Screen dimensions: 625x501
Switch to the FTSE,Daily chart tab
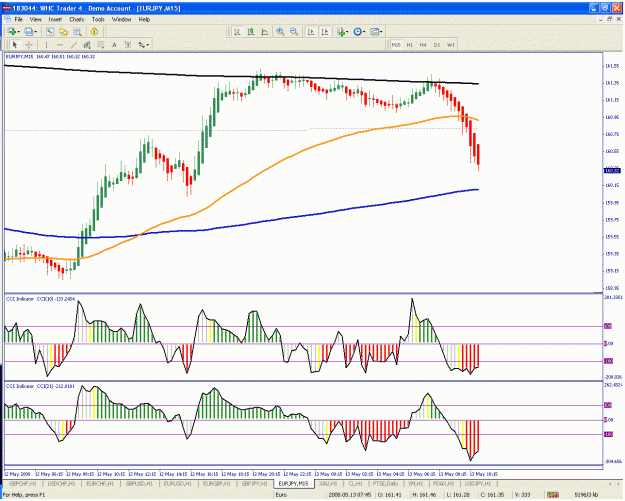[385, 483]
